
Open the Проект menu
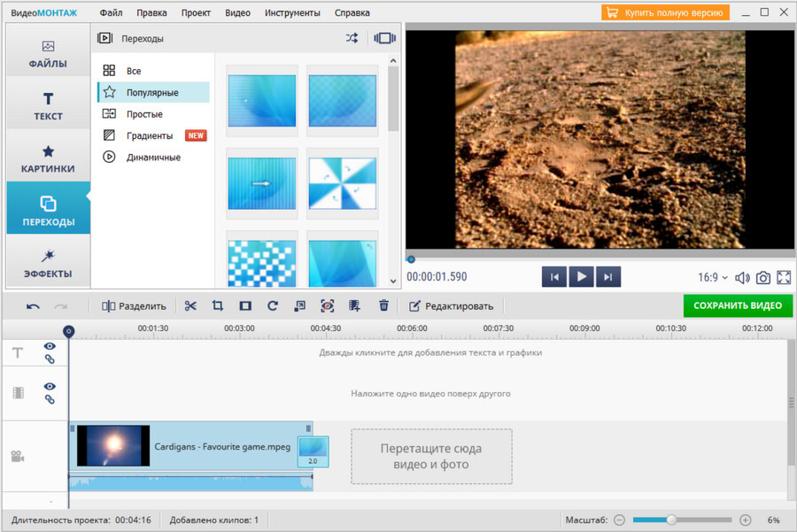(196, 12)
